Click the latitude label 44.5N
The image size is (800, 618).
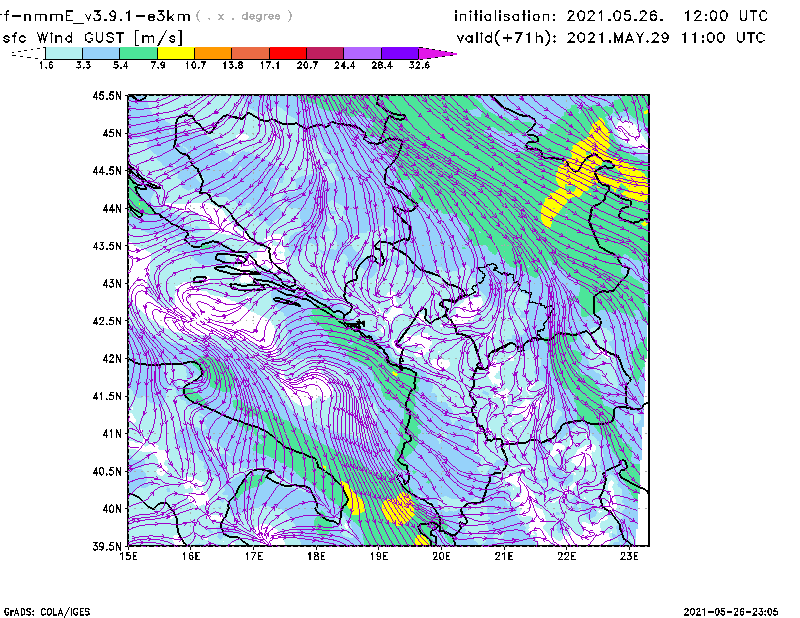(107, 170)
